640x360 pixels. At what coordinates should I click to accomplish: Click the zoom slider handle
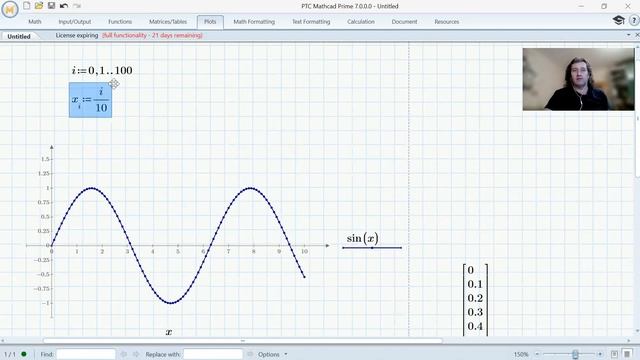pos(575,354)
